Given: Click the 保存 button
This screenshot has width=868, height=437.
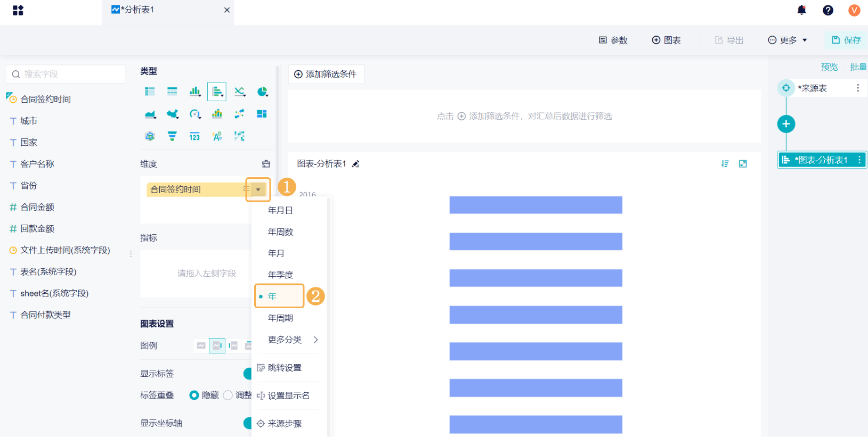Looking at the screenshot, I should coord(847,40).
